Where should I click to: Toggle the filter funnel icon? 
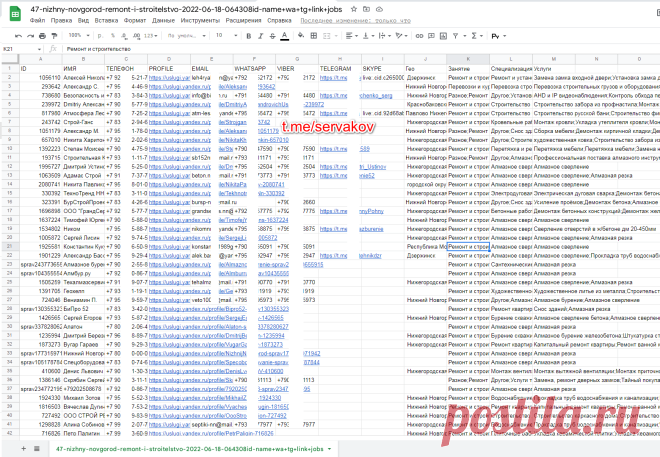(455, 36)
